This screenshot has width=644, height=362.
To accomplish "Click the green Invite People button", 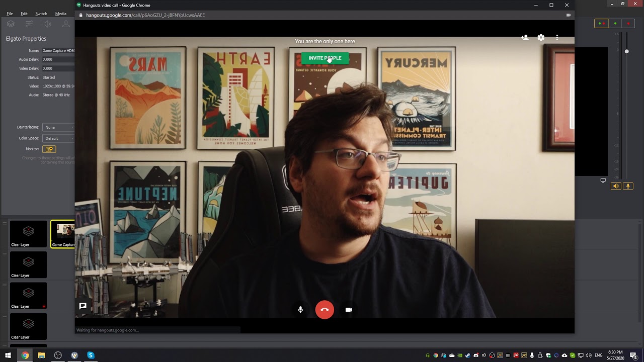I will tap(325, 58).
